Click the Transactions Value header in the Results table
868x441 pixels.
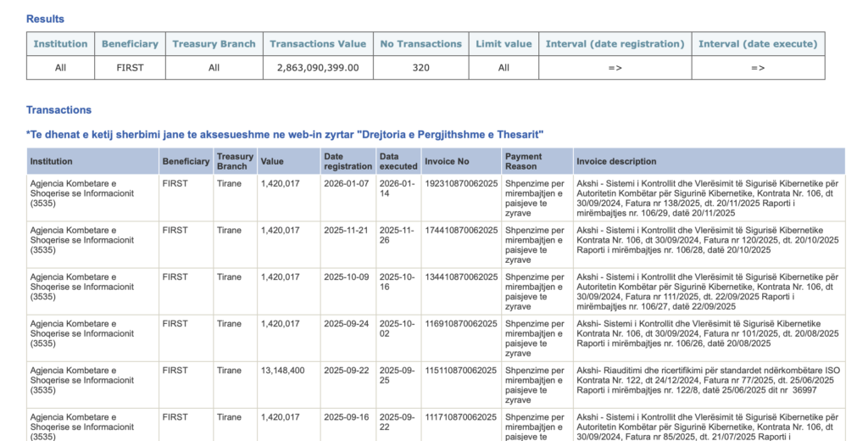click(318, 44)
